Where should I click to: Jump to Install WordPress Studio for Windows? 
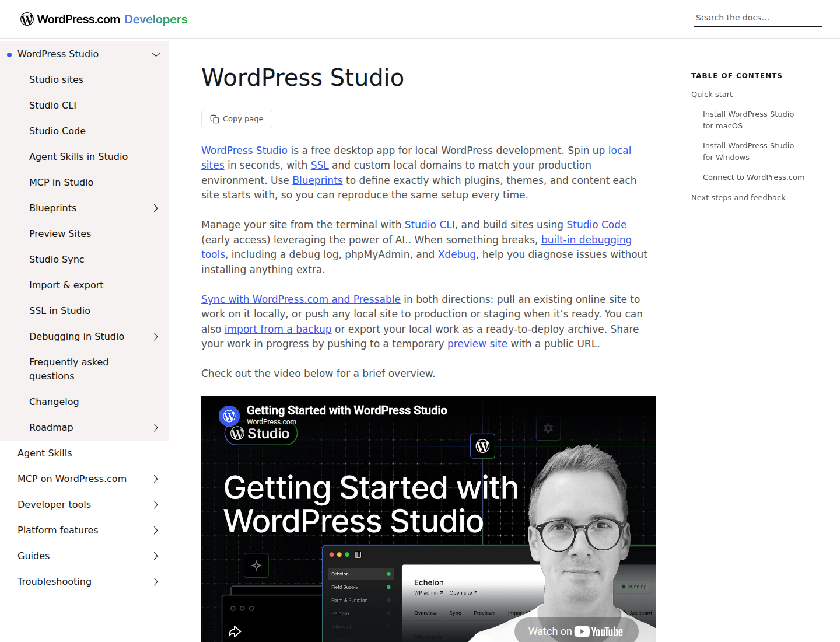[748, 152]
